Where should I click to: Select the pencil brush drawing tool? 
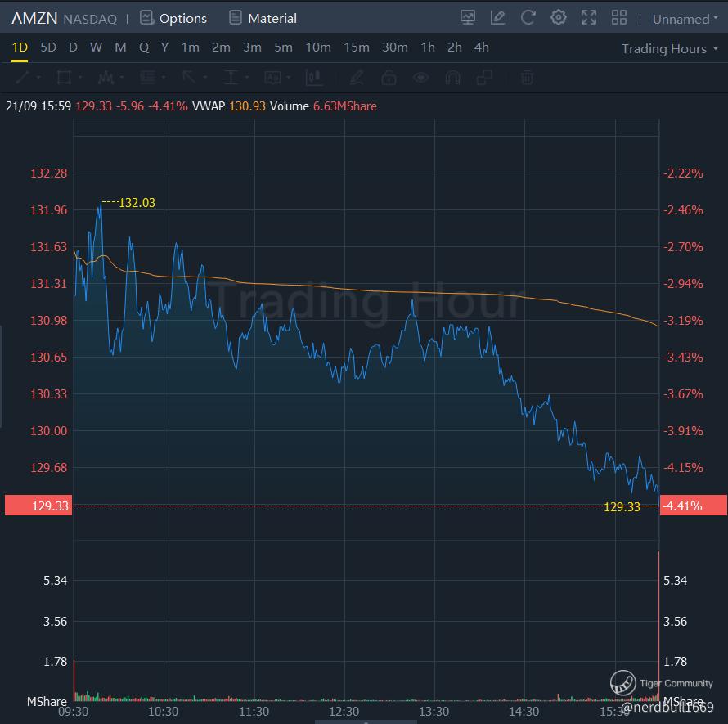coord(356,77)
